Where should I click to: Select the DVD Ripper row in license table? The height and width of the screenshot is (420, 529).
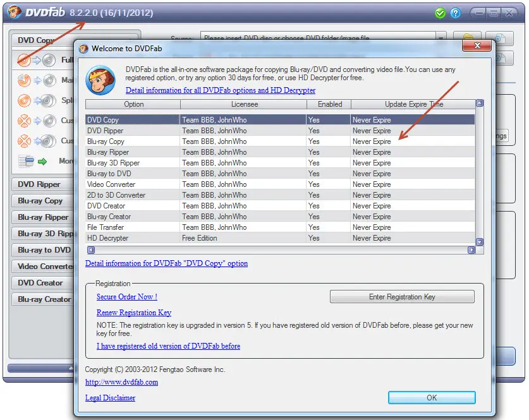coord(280,131)
